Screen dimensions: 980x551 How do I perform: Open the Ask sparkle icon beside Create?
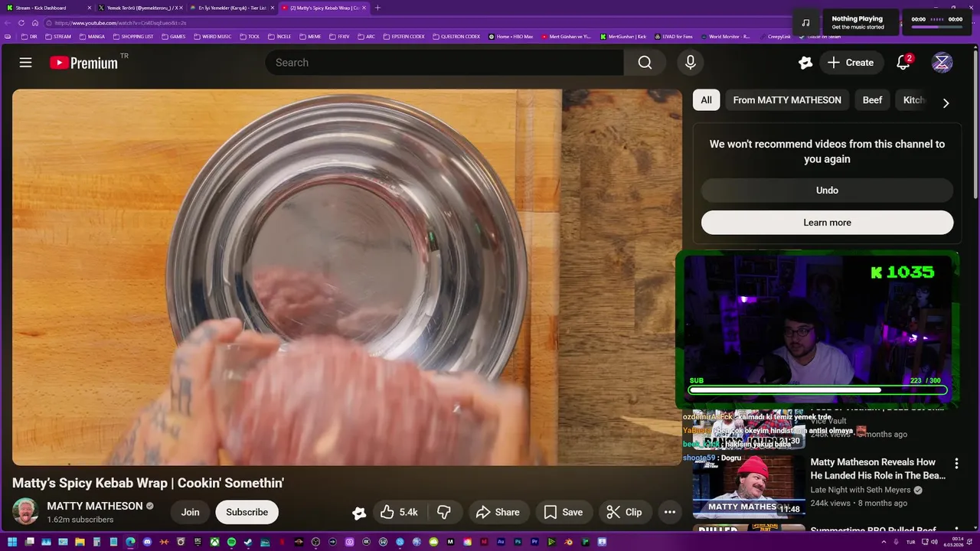pos(805,63)
